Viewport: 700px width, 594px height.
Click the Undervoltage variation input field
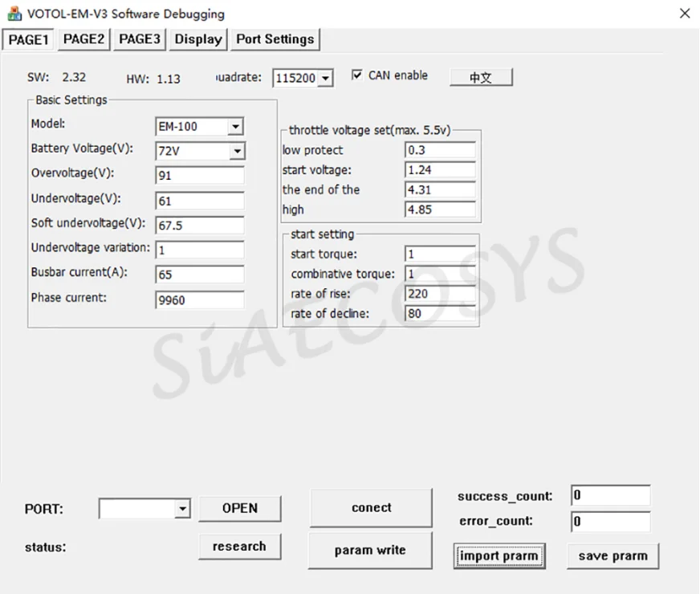pyautogui.click(x=200, y=250)
